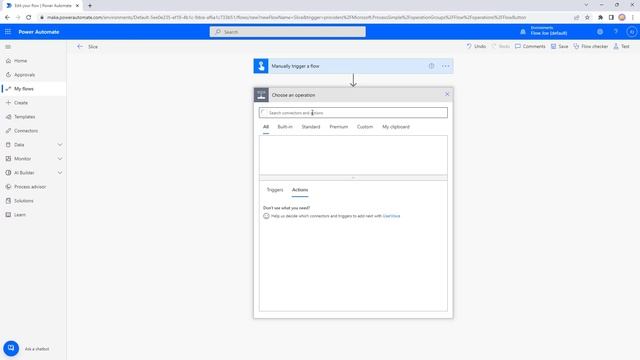Click the Manually trigger a flow card
This screenshot has width=640, height=360.
[353, 66]
